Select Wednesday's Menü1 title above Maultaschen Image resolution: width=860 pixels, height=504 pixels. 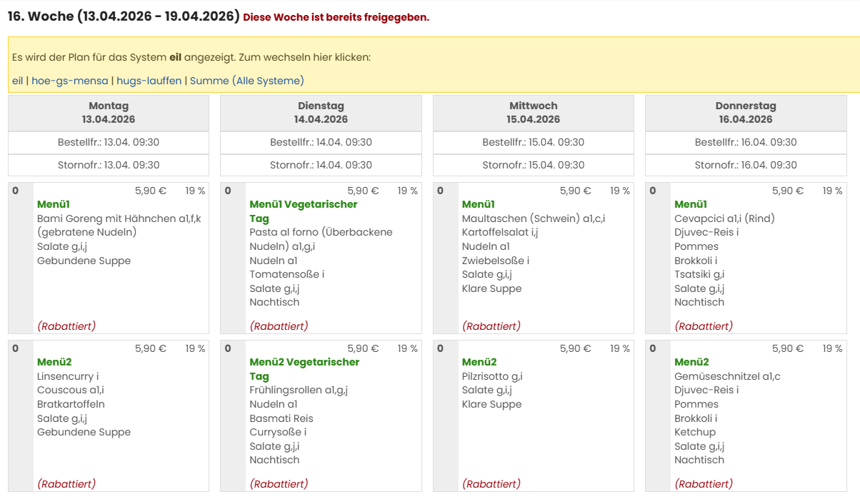point(479,204)
